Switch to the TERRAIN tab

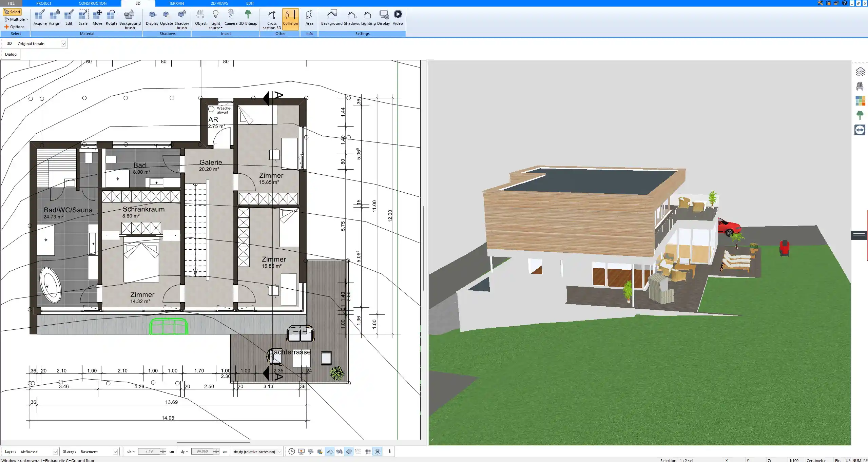click(176, 3)
